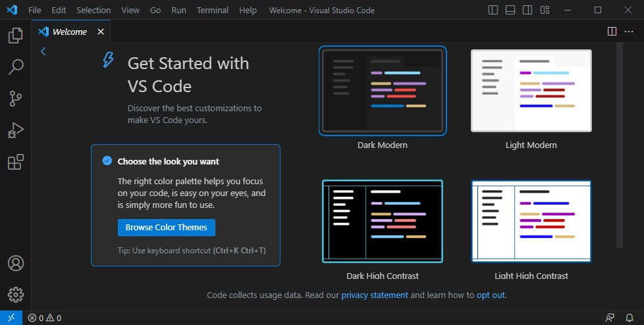Open the editor More Actions ellipsis
The height and width of the screenshot is (325, 644).
629,32
